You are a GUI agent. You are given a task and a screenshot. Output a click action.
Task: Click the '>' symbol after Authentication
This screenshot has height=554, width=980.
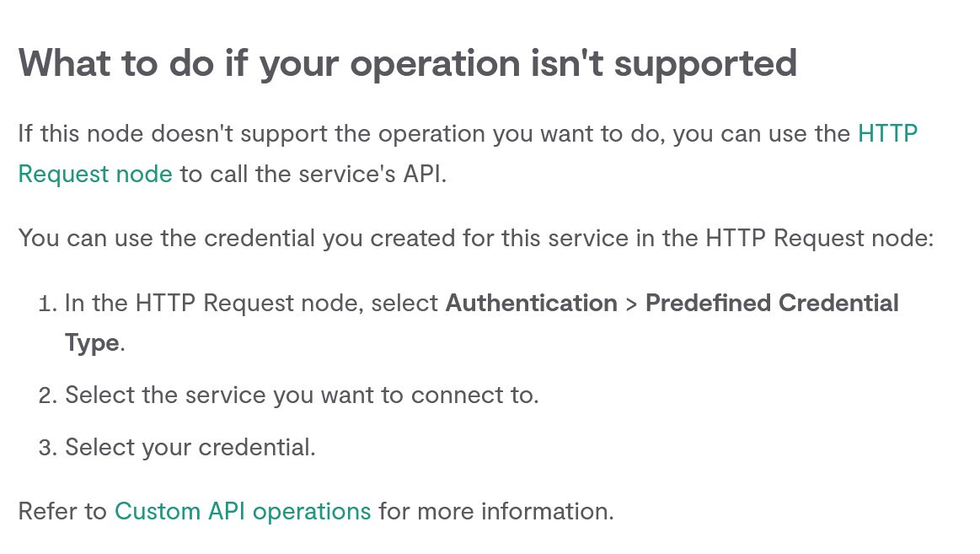631,304
